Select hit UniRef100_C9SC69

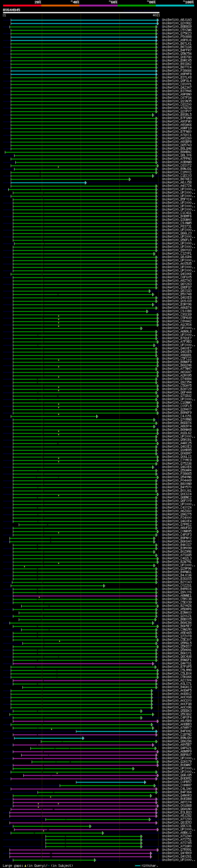[177, 315]
